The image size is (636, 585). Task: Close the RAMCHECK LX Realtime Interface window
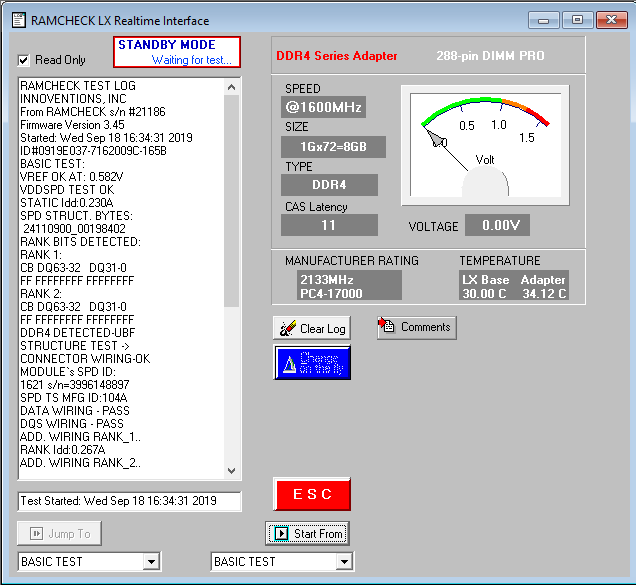click(612, 20)
